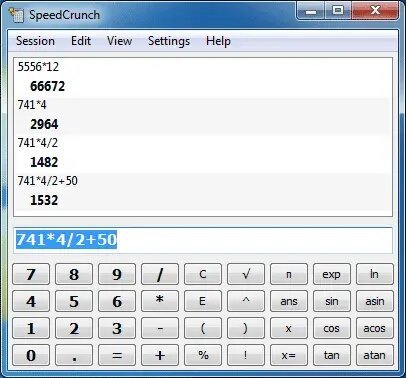Click the equals key
Image resolution: width=406 pixels, height=378 pixels.
click(117, 355)
